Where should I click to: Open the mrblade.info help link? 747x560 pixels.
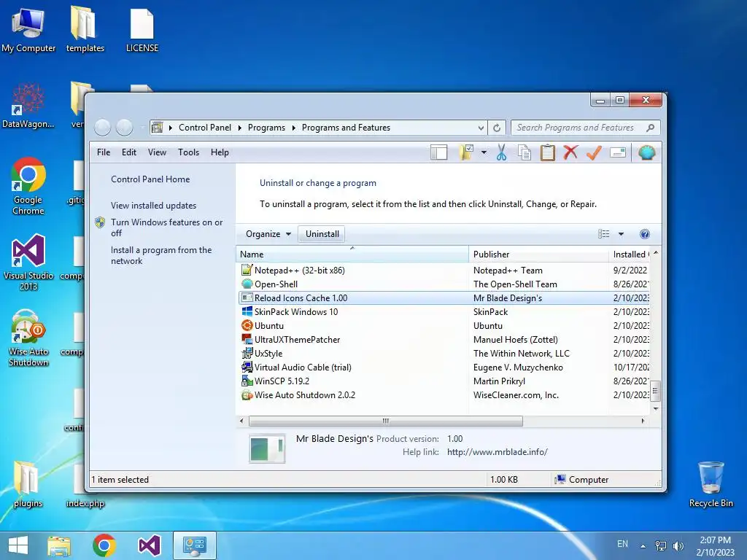pyautogui.click(x=497, y=452)
